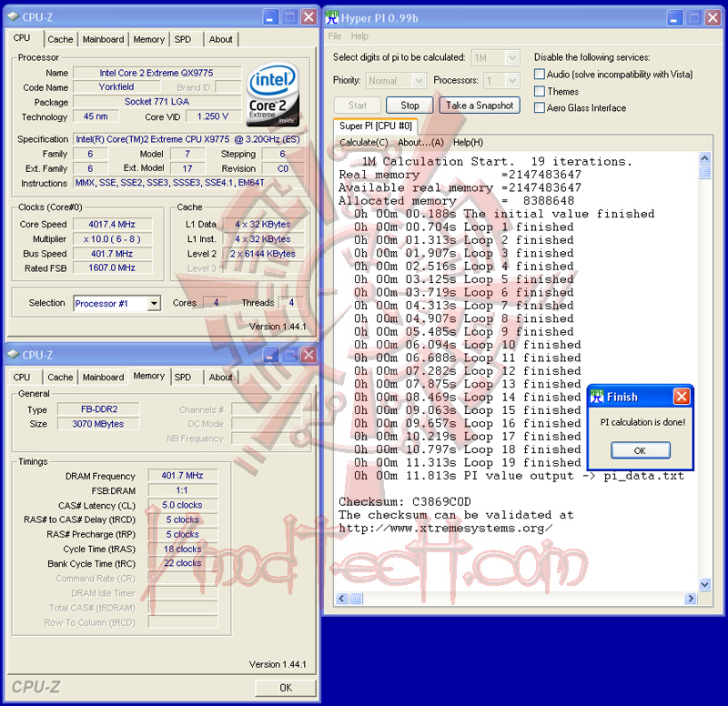Select the Super PI [CPU #0] tab
Screen dimensions: 728x706
point(375,126)
